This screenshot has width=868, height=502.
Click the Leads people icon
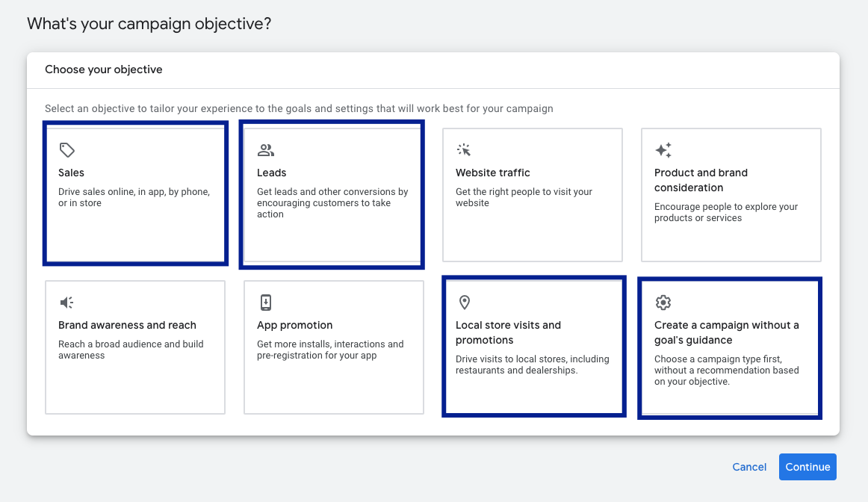[265, 150]
